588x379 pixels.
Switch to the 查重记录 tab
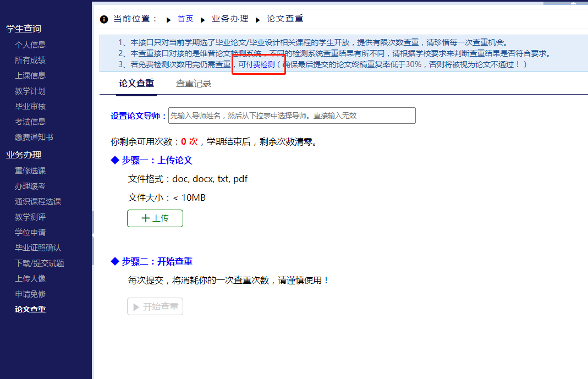[194, 84]
